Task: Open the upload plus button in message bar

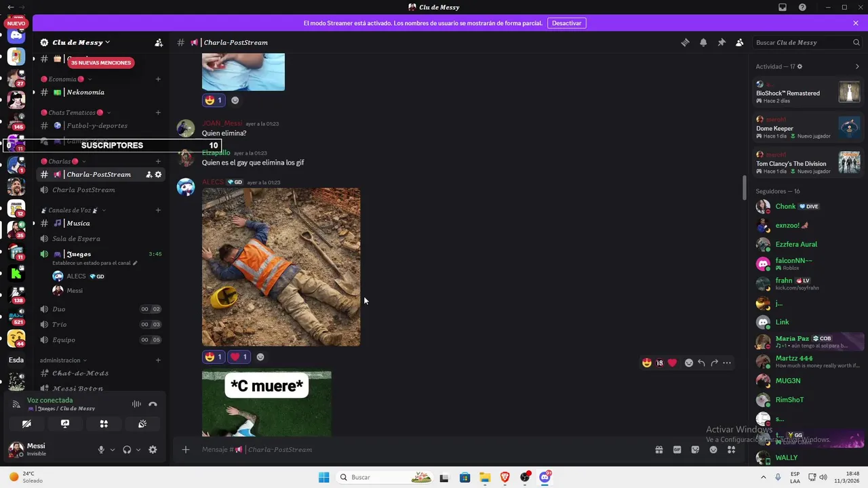Action: [186, 449]
